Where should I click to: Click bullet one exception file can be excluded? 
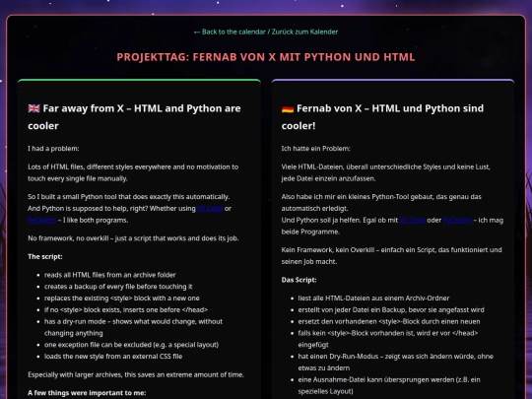(132, 345)
